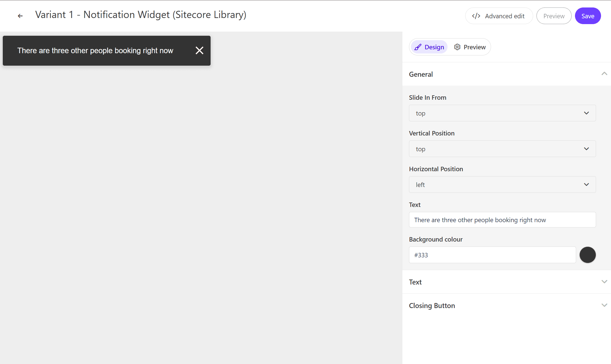Click the Preview gear icon

pyautogui.click(x=457, y=47)
